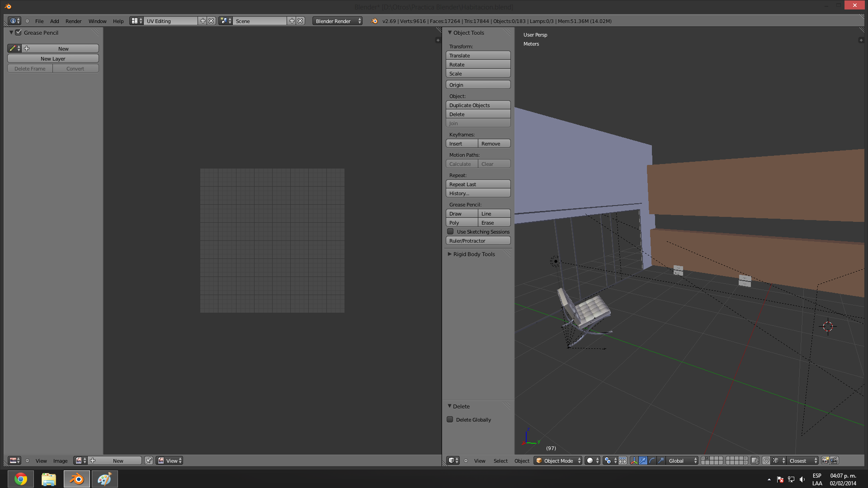Enable the Use Sketching Sessions checkbox
Image resolution: width=868 pixels, height=488 pixels.
click(x=450, y=231)
